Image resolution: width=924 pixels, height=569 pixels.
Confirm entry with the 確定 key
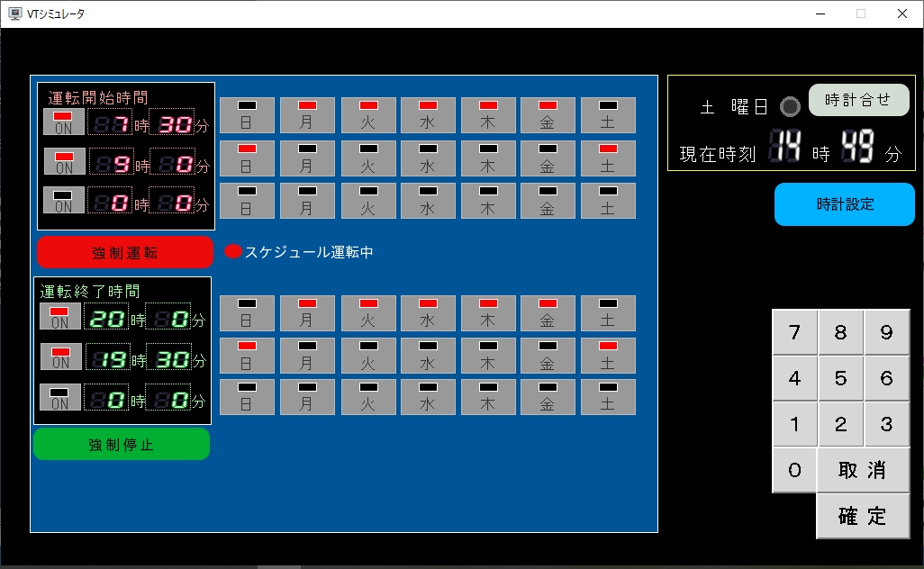click(864, 516)
